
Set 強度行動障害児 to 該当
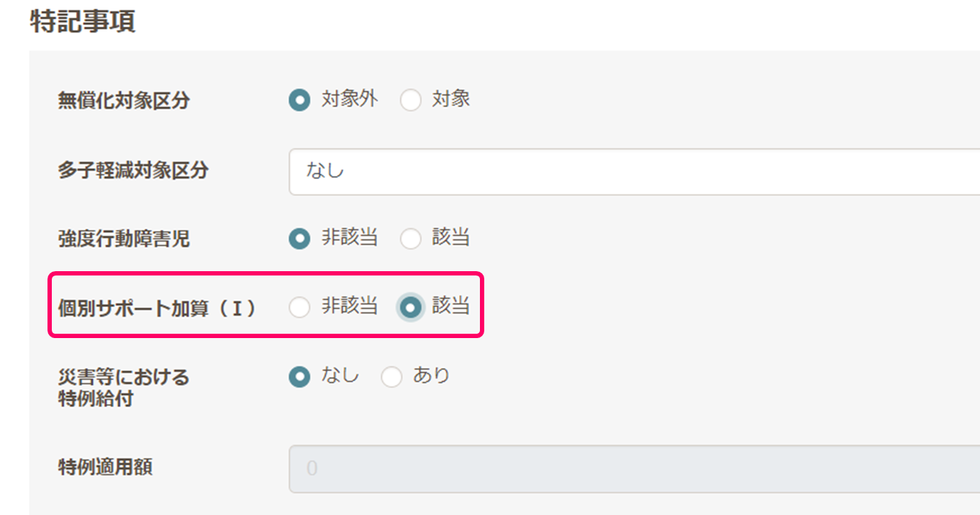pos(411,239)
